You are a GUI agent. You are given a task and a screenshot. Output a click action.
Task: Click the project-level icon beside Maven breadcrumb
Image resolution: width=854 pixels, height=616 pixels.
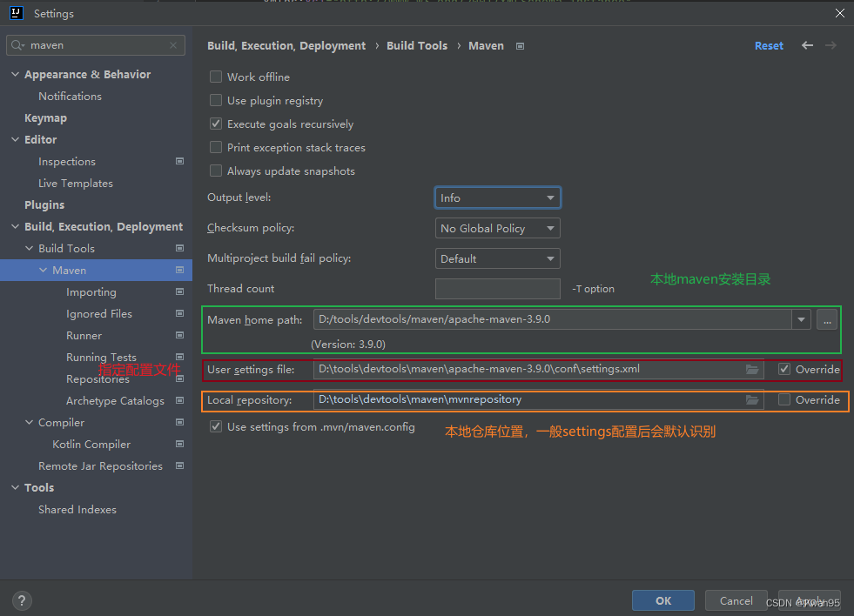(520, 46)
